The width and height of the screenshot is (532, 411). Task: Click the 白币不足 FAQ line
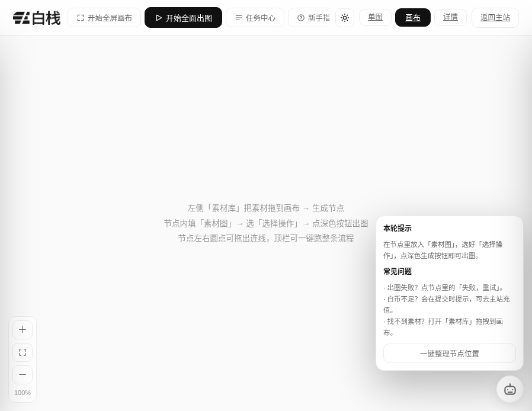pyautogui.click(x=447, y=304)
